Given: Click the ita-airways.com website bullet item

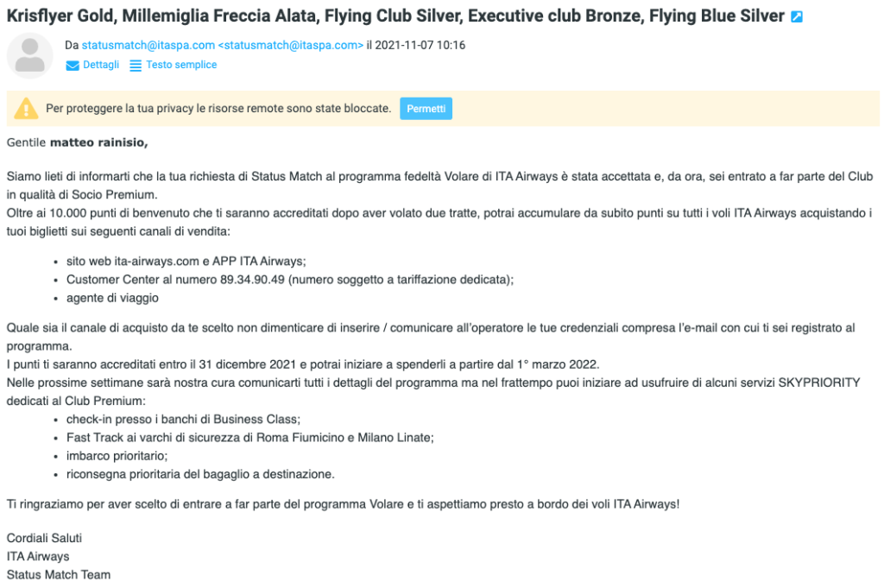Looking at the screenshot, I should click(186, 261).
